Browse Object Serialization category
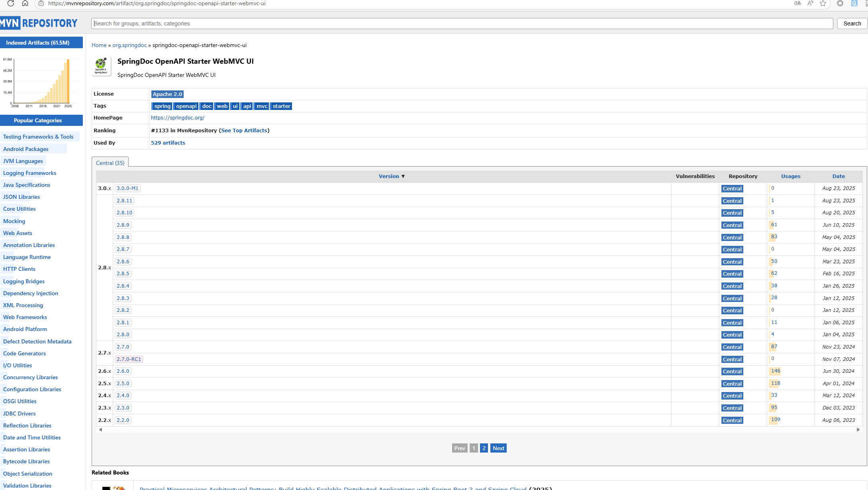Screen dimensions: 868x490 [27, 474]
